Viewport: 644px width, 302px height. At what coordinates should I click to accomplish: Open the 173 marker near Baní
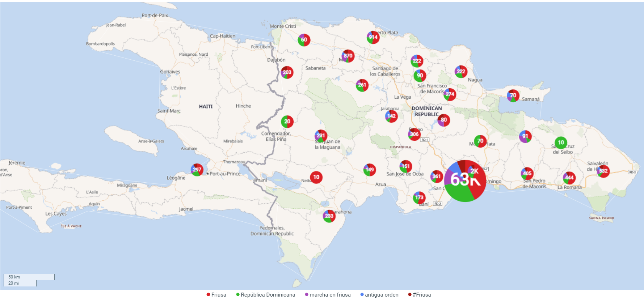tap(419, 197)
